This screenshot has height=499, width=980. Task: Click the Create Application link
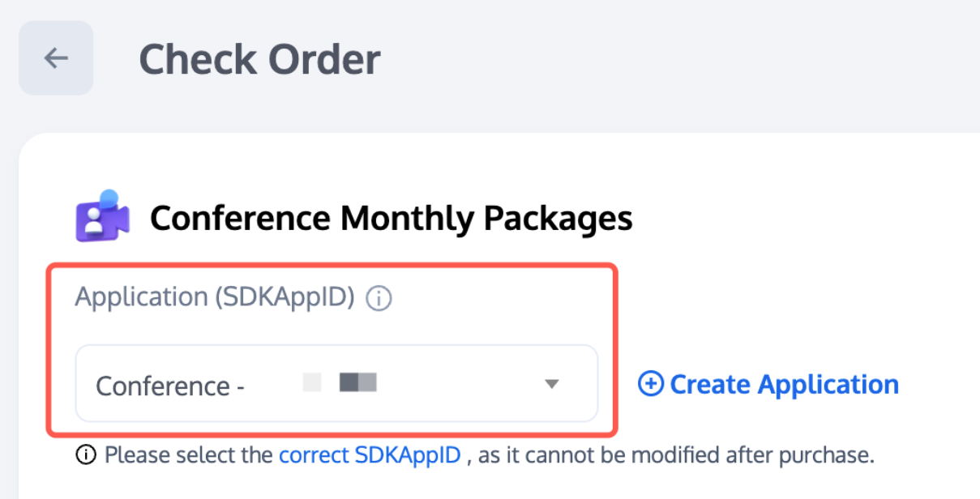(x=783, y=384)
